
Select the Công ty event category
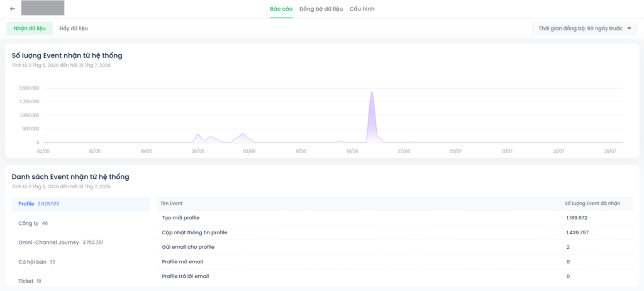81,223
